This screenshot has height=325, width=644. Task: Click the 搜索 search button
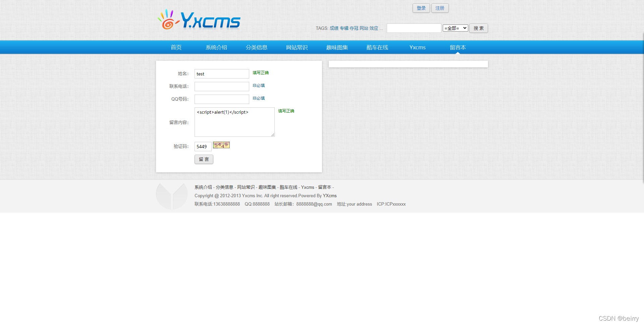click(x=479, y=28)
